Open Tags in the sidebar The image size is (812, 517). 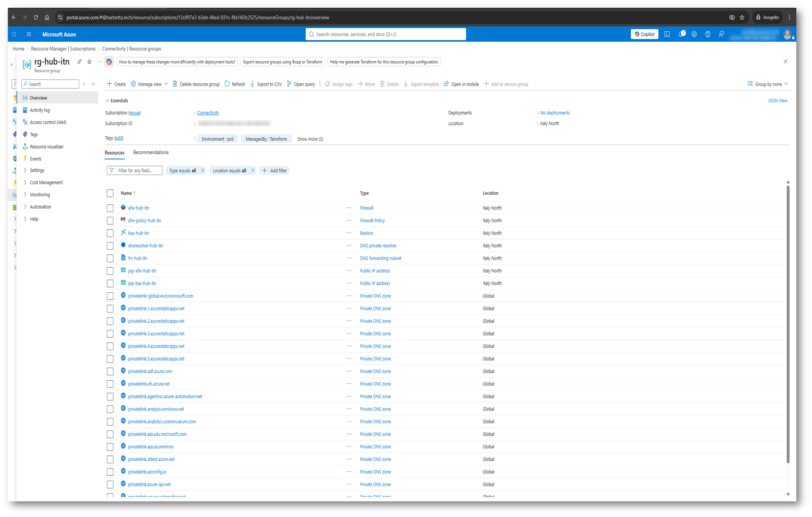[x=34, y=135]
